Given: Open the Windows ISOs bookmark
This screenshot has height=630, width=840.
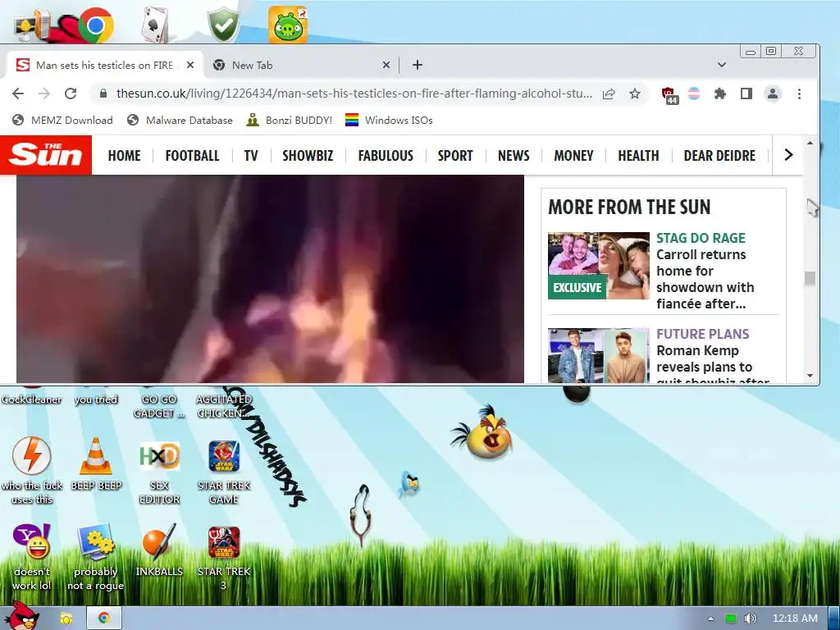Looking at the screenshot, I should tap(389, 120).
